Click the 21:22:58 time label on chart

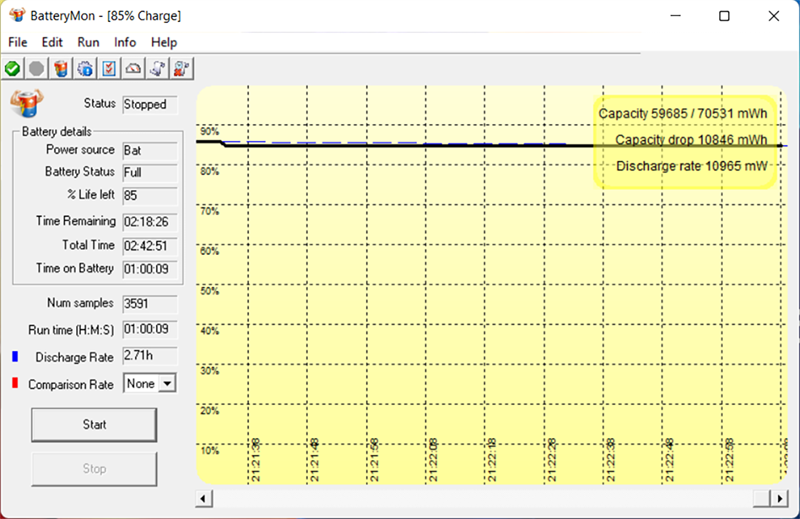point(729,460)
